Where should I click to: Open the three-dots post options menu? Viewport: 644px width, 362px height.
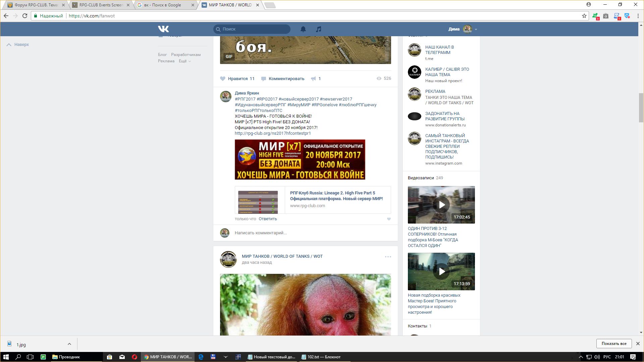tap(388, 257)
